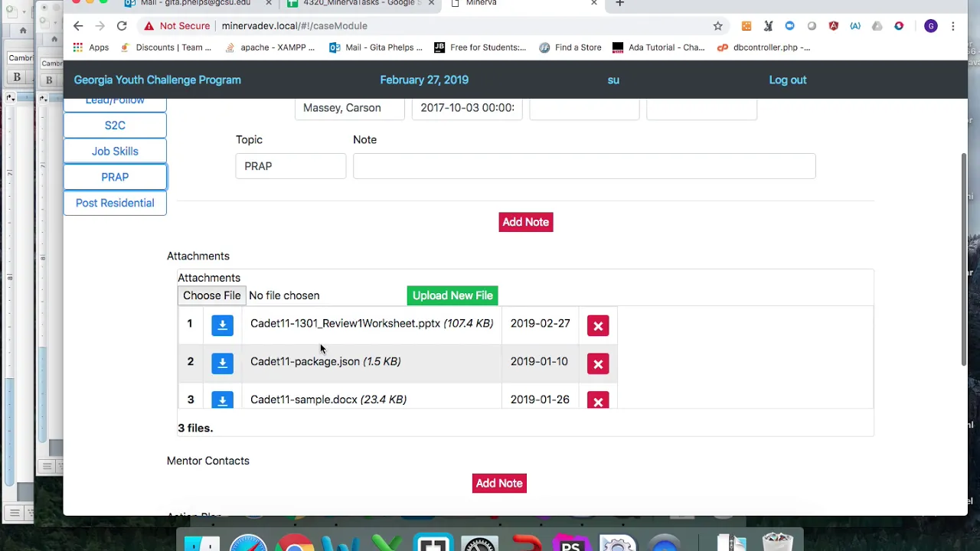Viewport: 980px width, 551px height.
Task: Click the page vertical scrollbar thumb
Action: [964, 259]
